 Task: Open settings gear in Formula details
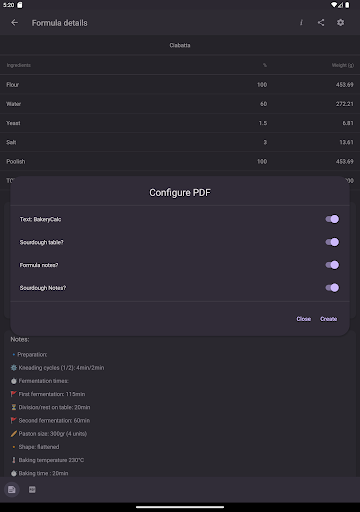(340, 23)
